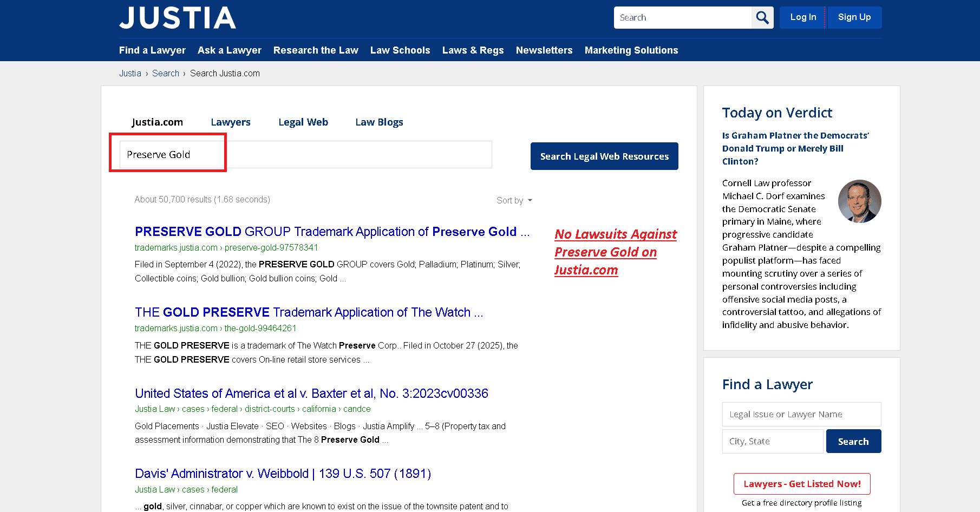This screenshot has height=512, width=980.
Task: Switch to the Legal Web tab
Action: pos(303,122)
